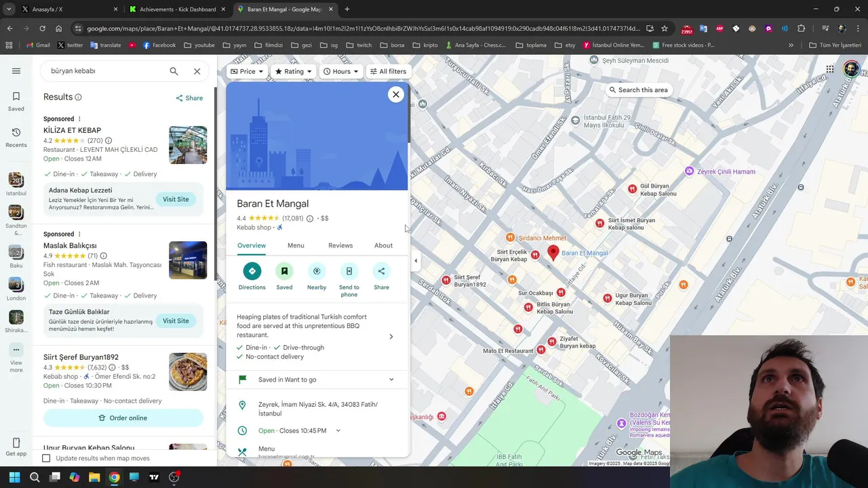Viewport: 868px width, 488px height.
Task: Expand the place description arrow
Action: click(391, 336)
